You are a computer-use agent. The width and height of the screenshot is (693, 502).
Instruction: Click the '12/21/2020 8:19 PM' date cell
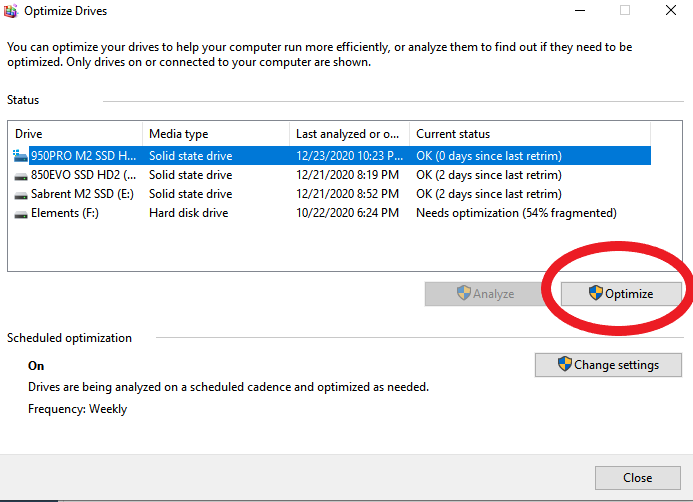pos(347,175)
